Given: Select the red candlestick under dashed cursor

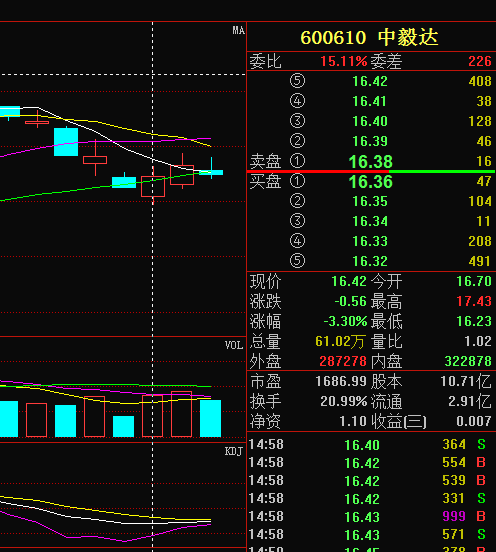Looking at the screenshot, I should [x=153, y=186].
